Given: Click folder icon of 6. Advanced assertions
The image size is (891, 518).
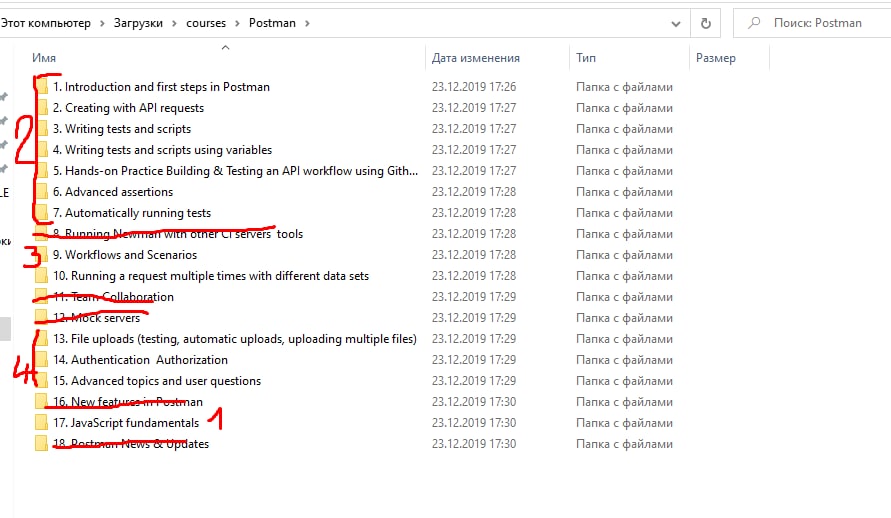Looking at the screenshot, I should [x=41, y=192].
